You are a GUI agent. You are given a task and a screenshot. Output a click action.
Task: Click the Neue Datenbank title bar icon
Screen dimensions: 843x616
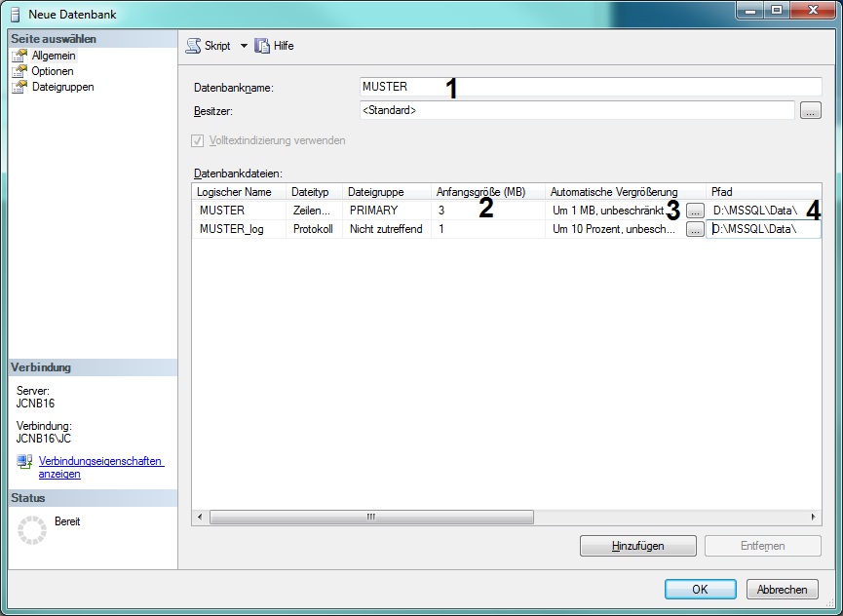pyautogui.click(x=15, y=14)
